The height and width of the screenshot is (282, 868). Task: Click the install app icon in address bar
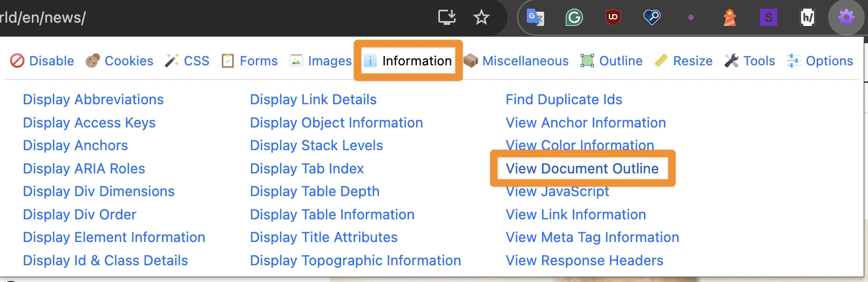(x=446, y=18)
